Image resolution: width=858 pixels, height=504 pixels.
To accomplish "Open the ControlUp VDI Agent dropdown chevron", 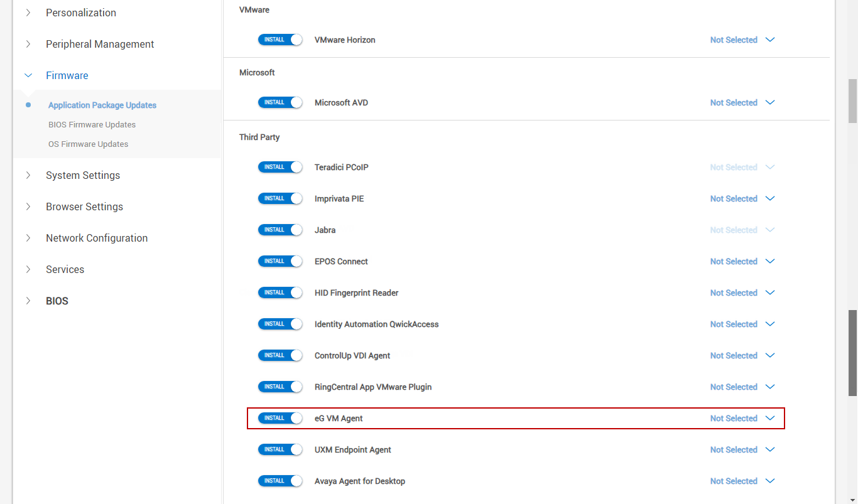I will point(770,355).
